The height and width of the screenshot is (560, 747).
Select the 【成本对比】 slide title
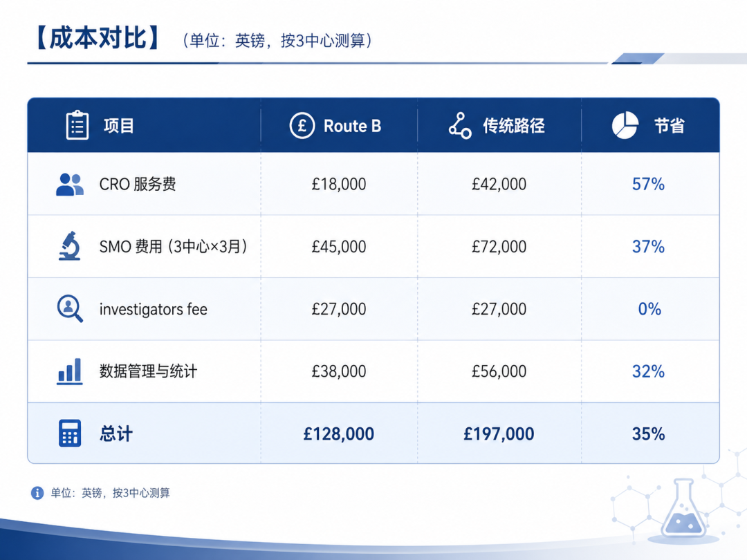(98, 38)
